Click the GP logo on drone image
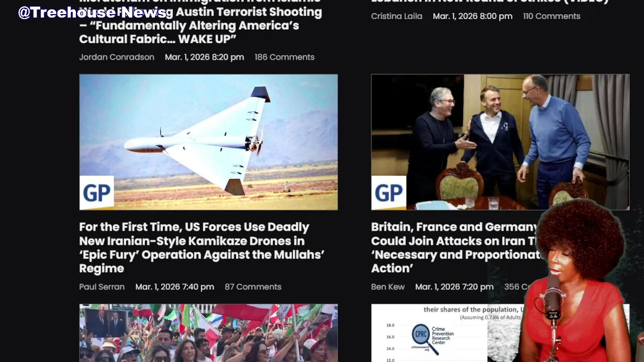The width and height of the screenshot is (644, 362). pos(97,193)
